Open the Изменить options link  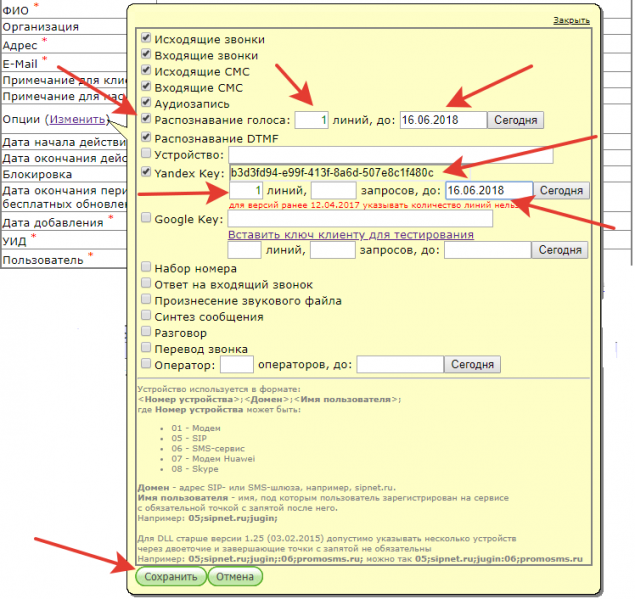tap(77, 119)
